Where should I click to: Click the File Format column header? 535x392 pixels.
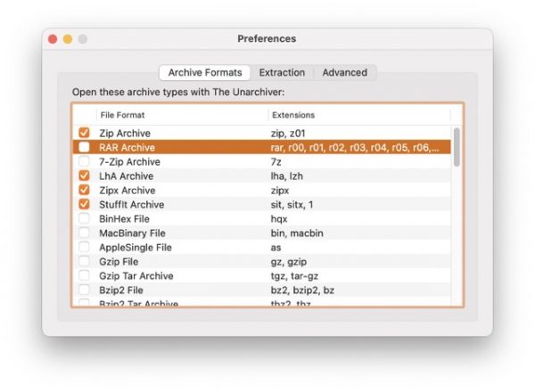[x=178, y=115]
